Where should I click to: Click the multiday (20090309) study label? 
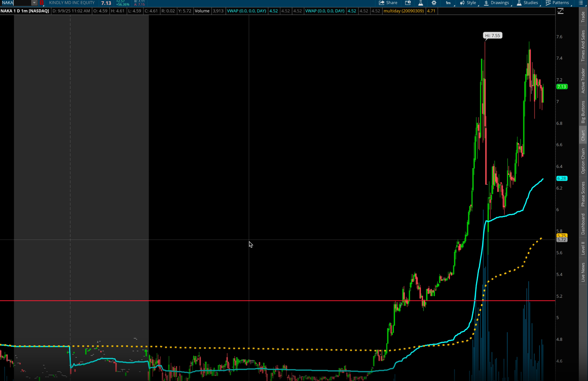coord(404,11)
